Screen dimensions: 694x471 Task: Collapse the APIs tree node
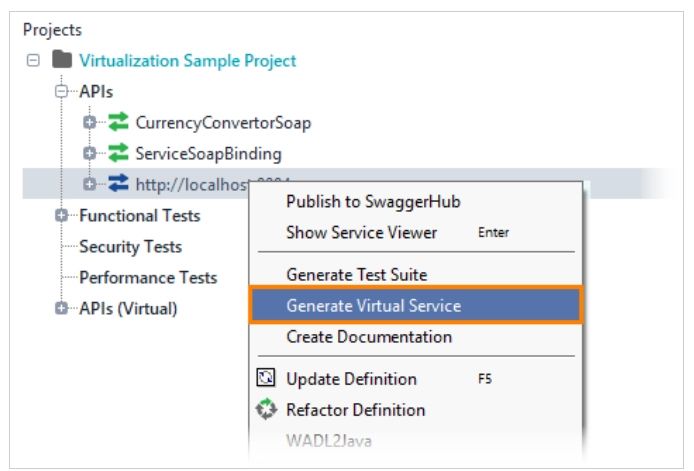click(x=62, y=92)
